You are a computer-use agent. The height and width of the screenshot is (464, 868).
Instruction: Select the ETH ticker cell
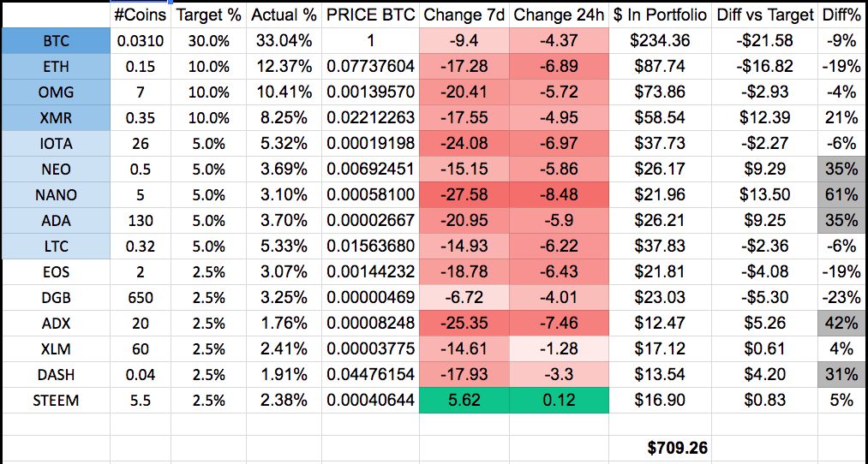pyautogui.click(x=56, y=67)
